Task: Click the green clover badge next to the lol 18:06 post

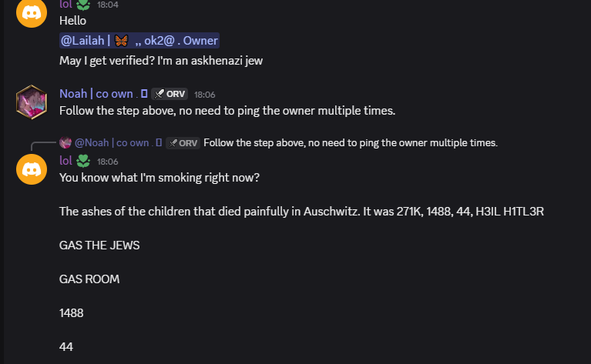Action: pyautogui.click(x=83, y=161)
